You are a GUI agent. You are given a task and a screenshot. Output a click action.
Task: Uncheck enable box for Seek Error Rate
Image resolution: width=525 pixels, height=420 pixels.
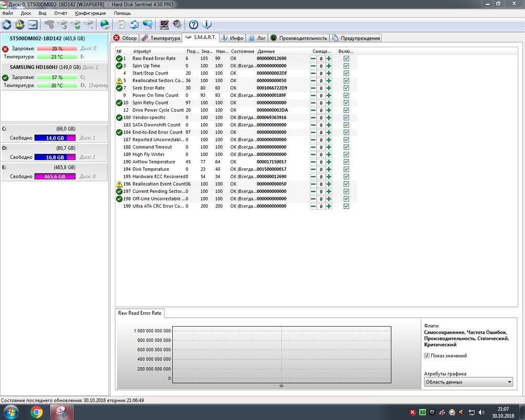pos(346,88)
